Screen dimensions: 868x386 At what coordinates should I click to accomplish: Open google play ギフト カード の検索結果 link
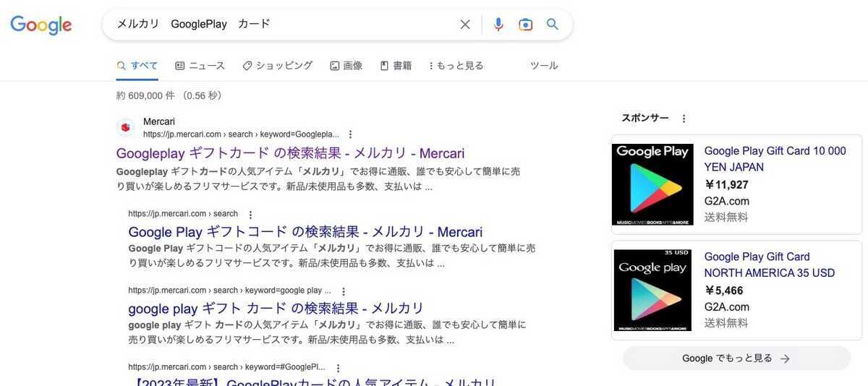tap(276, 309)
